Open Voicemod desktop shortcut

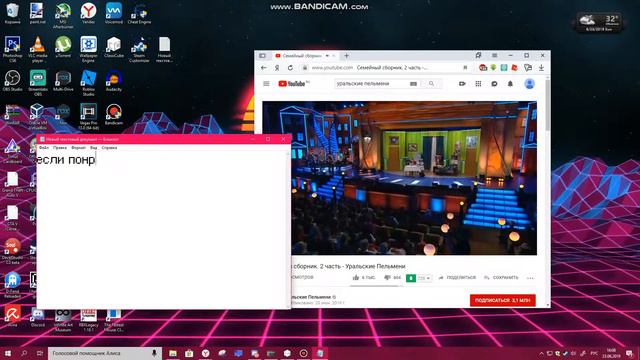113,13
